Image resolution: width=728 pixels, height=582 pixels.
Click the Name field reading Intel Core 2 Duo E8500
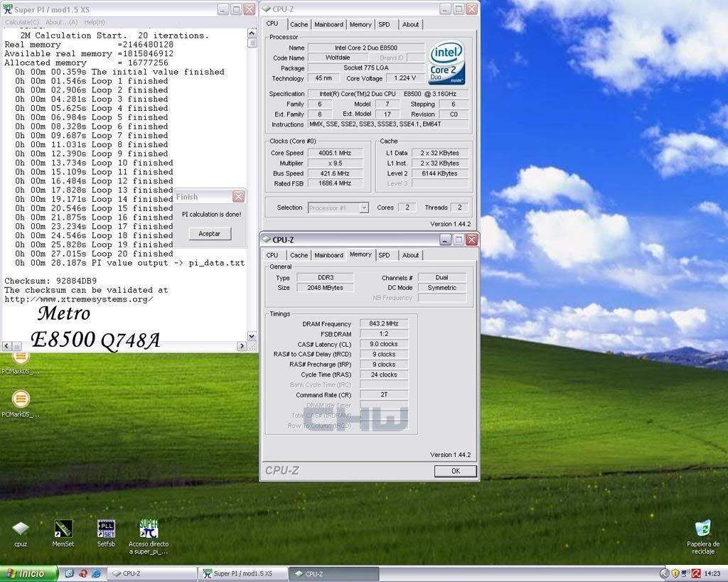366,48
